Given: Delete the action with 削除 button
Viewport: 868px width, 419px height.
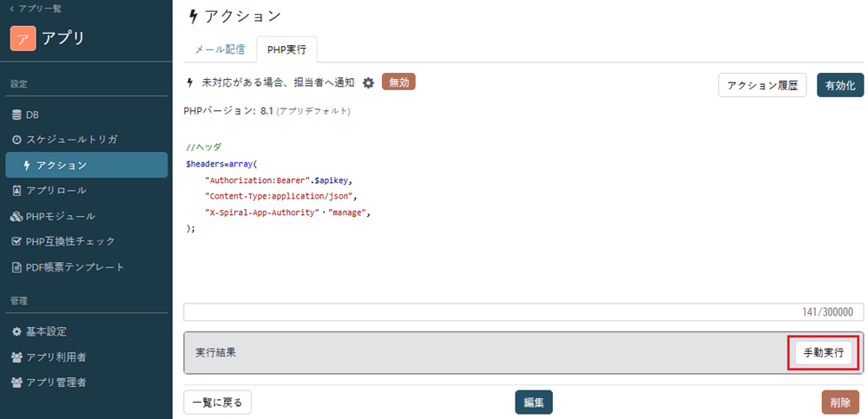Looking at the screenshot, I should coord(839,403).
